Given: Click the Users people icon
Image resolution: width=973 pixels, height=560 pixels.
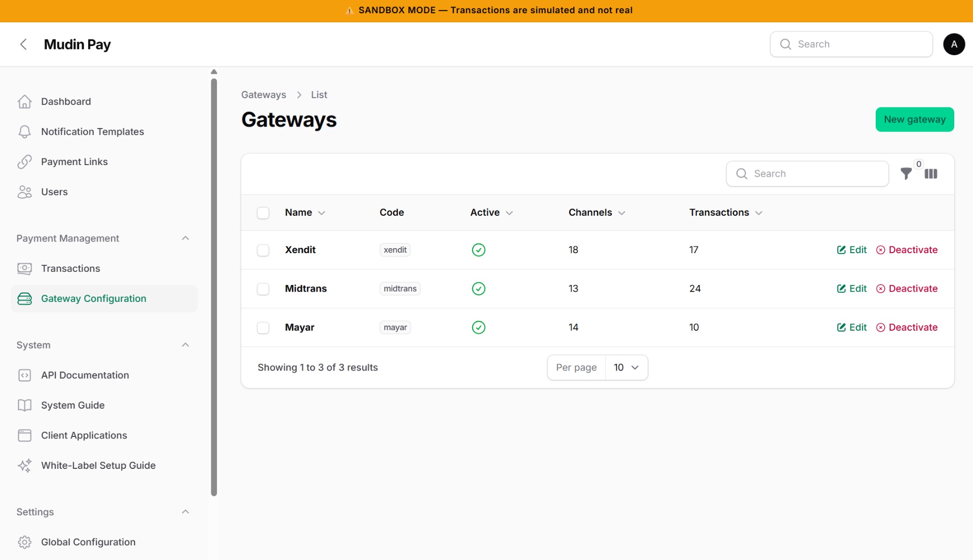Looking at the screenshot, I should [x=24, y=192].
